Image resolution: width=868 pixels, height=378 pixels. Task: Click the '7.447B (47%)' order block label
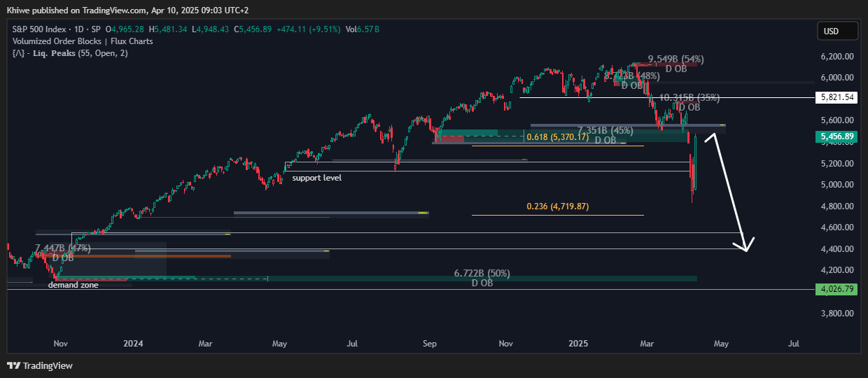point(63,248)
